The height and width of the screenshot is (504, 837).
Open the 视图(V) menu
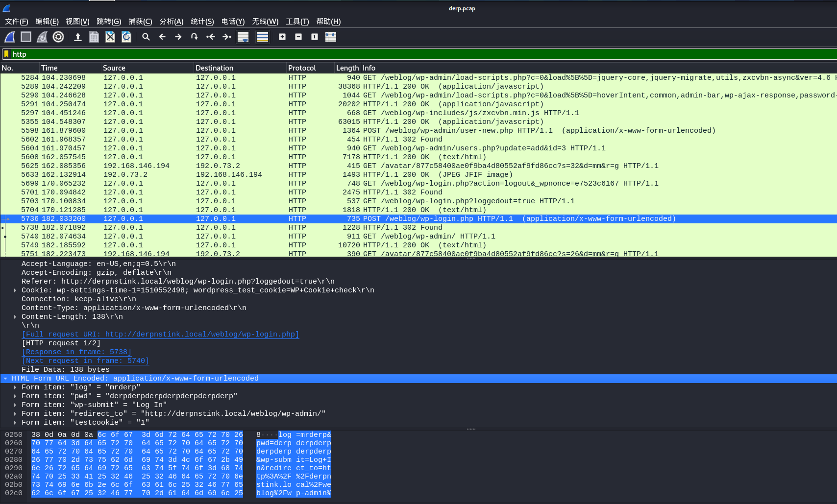(x=77, y=22)
